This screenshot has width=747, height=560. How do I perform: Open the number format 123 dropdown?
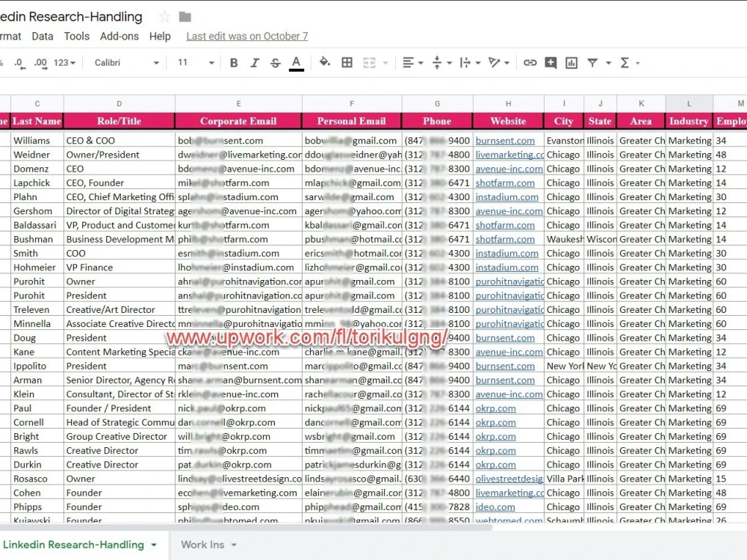point(64,63)
